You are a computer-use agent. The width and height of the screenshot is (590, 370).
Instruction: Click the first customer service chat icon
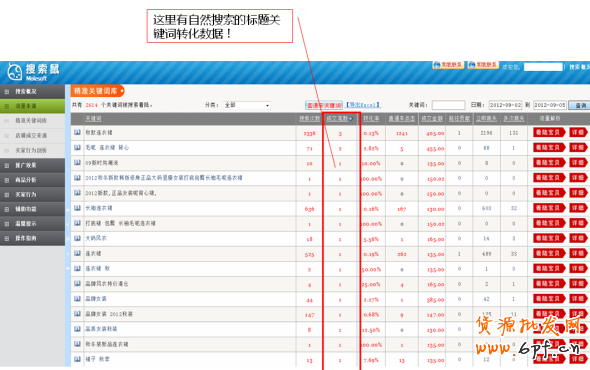tap(448, 65)
